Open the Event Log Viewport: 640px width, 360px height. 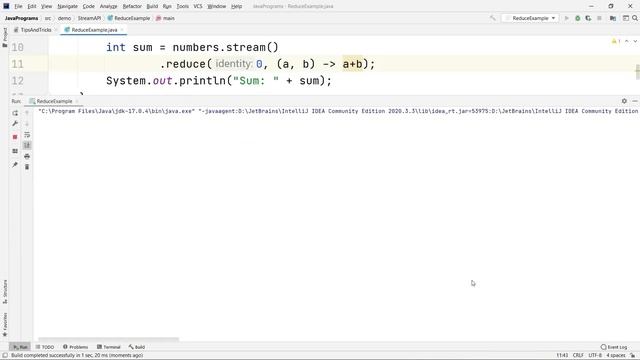pos(614,347)
